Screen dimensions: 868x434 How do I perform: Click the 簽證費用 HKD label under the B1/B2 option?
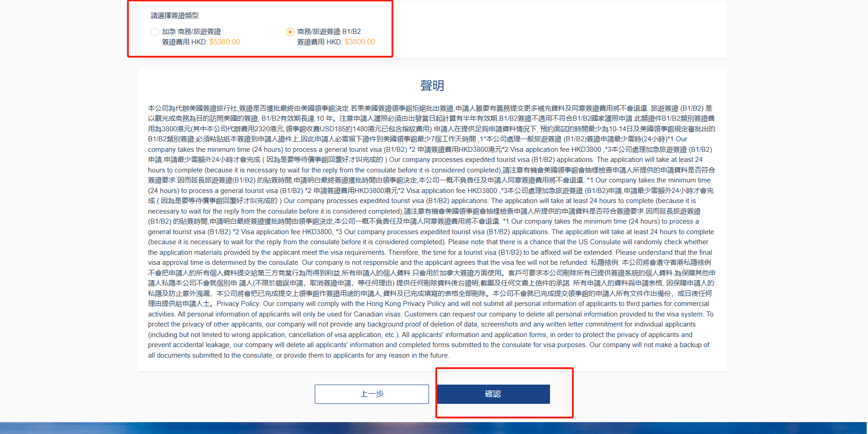click(320, 42)
